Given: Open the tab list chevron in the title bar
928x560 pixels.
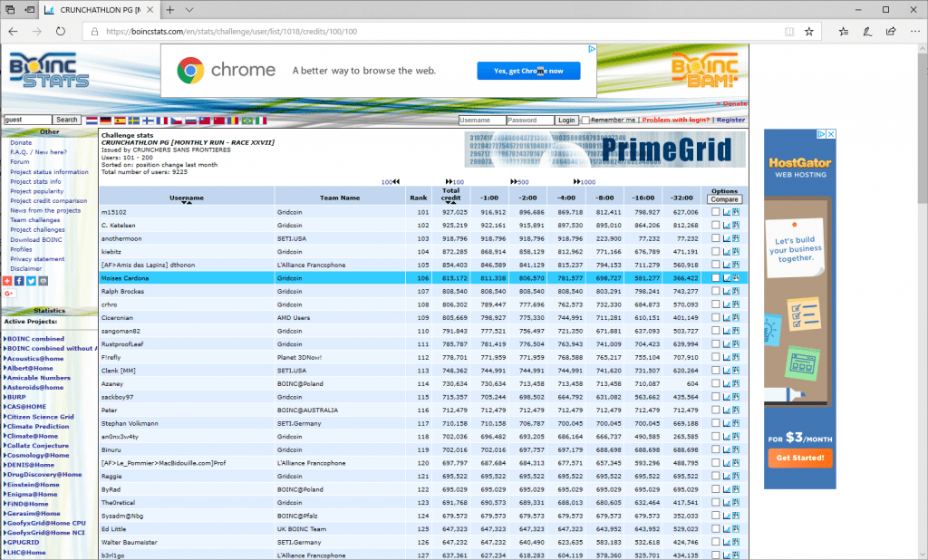Looking at the screenshot, I should coord(189,9).
